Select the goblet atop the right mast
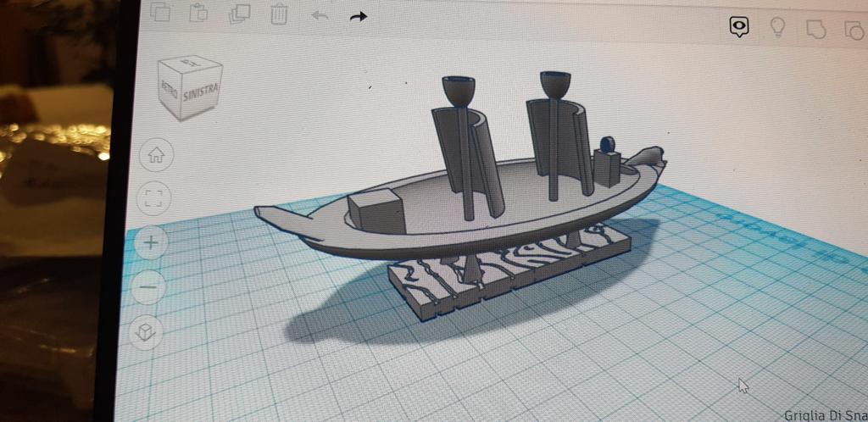 point(555,86)
